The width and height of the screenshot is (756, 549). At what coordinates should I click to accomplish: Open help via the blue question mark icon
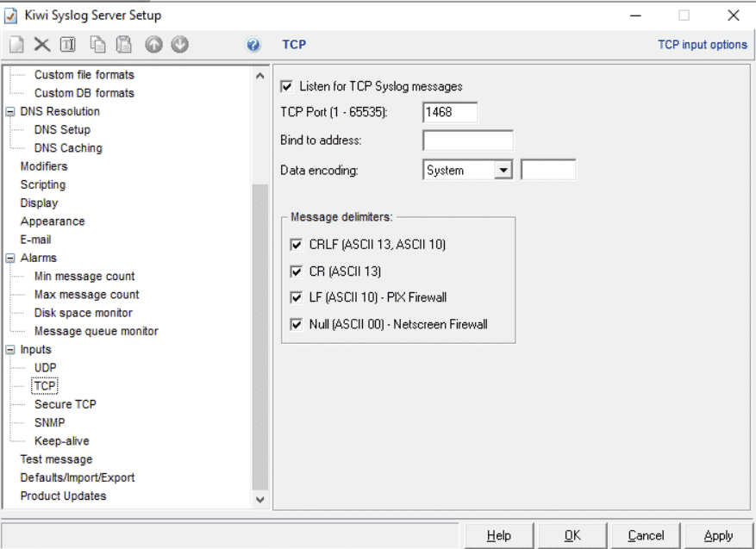click(x=253, y=46)
